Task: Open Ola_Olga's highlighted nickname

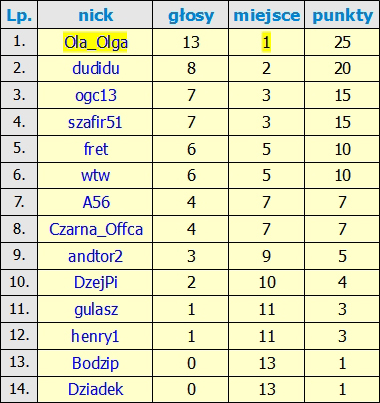Action: coord(96,42)
